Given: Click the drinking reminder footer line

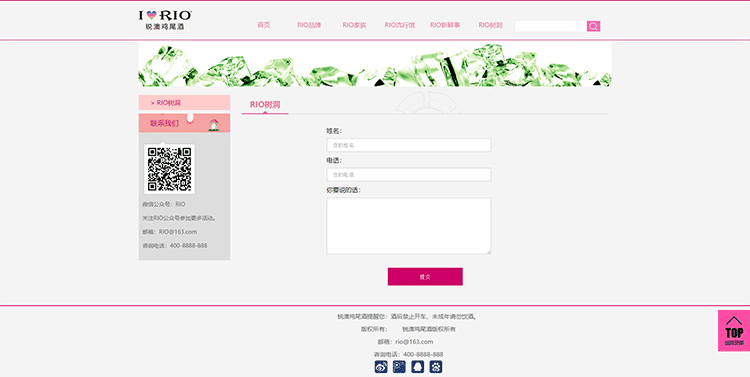Looking at the screenshot, I should click(x=408, y=317).
